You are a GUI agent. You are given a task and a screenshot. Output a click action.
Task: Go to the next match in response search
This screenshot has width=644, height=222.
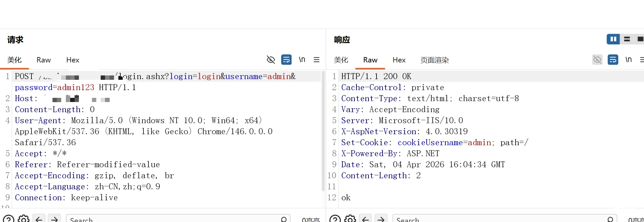click(381, 219)
